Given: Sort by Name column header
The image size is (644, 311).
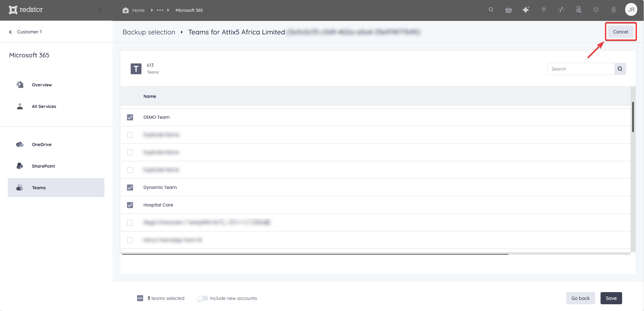Looking at the screenshot, I should pyautogui.click(x=150, y=96).
